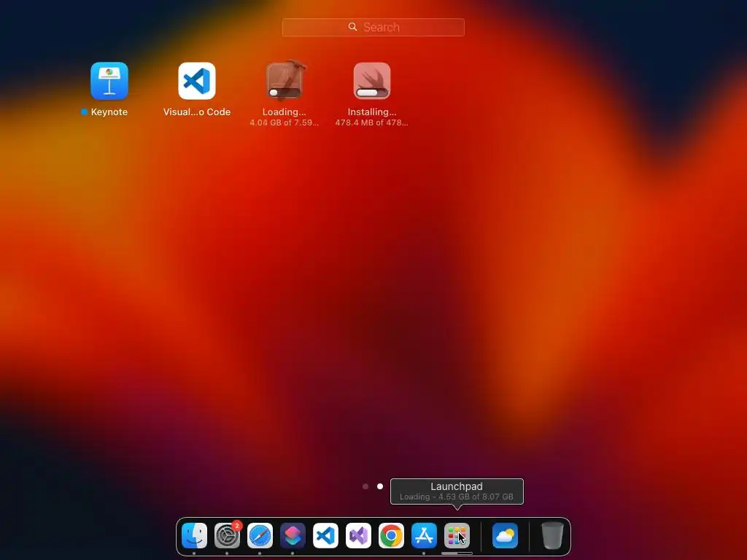Click the Launchpad icon in the Dock
Screen dimensions: 747x560
click(x=457, y=535)
